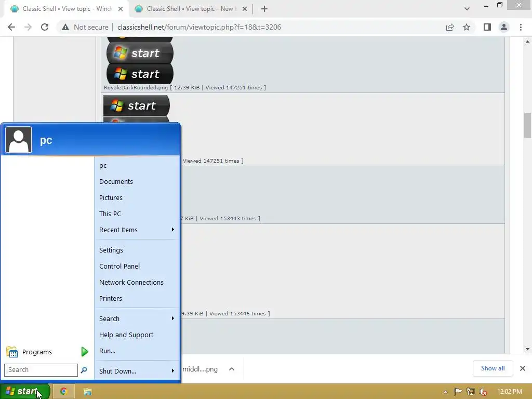Expand the Recent Items submenu
Screen dimensions: 532x399
point(137,230)
